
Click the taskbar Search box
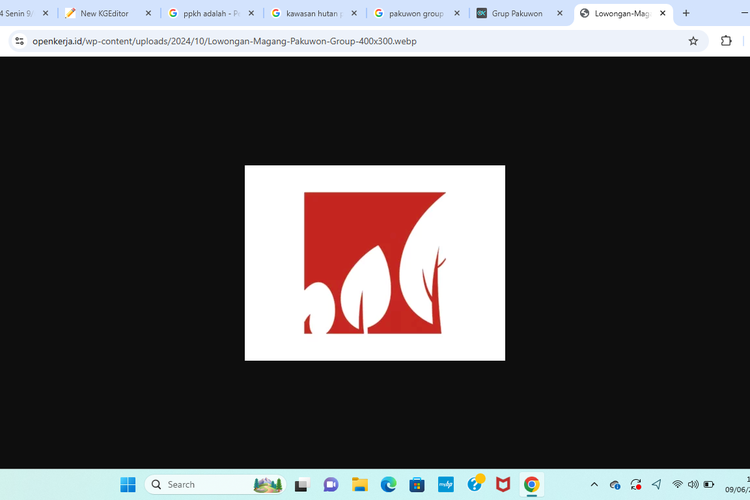[215, 485]
